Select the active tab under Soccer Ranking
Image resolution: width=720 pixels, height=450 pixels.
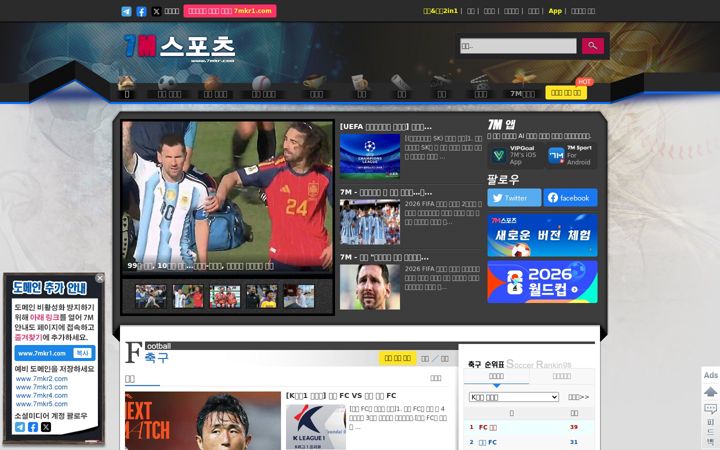[x=496, y=376]
